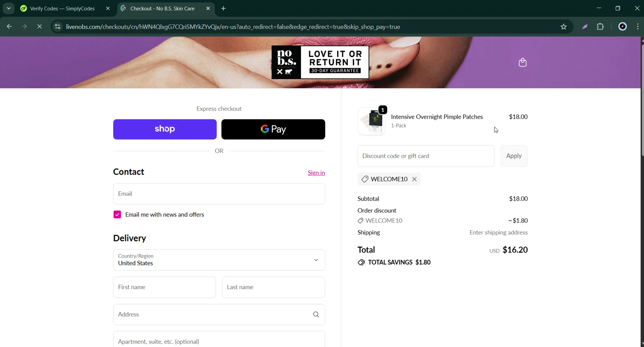This screenshot has height=347, width=644.
Task: View site information in address bar
Action: coord(58,27)
